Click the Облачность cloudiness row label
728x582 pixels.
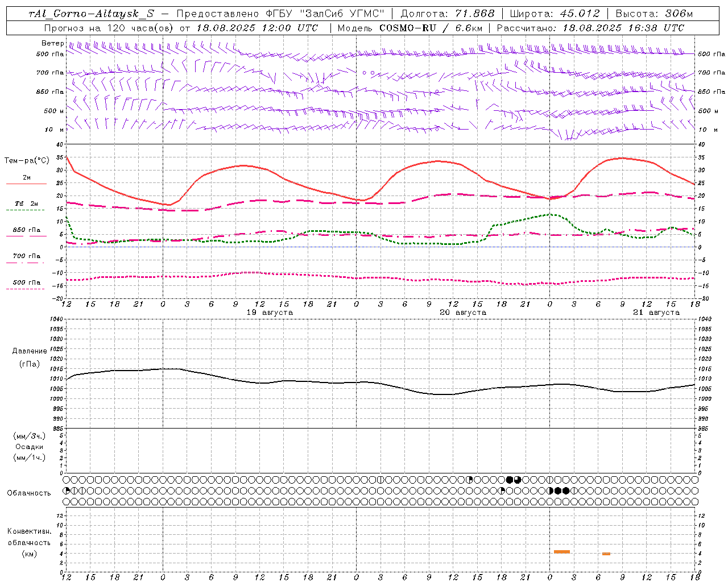click(x=29, y=493)
